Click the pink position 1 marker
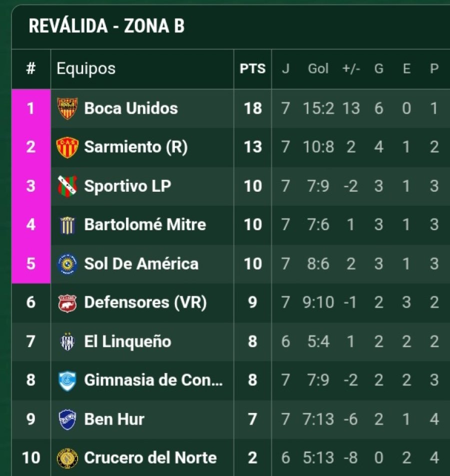 click(x=31, y=108)
